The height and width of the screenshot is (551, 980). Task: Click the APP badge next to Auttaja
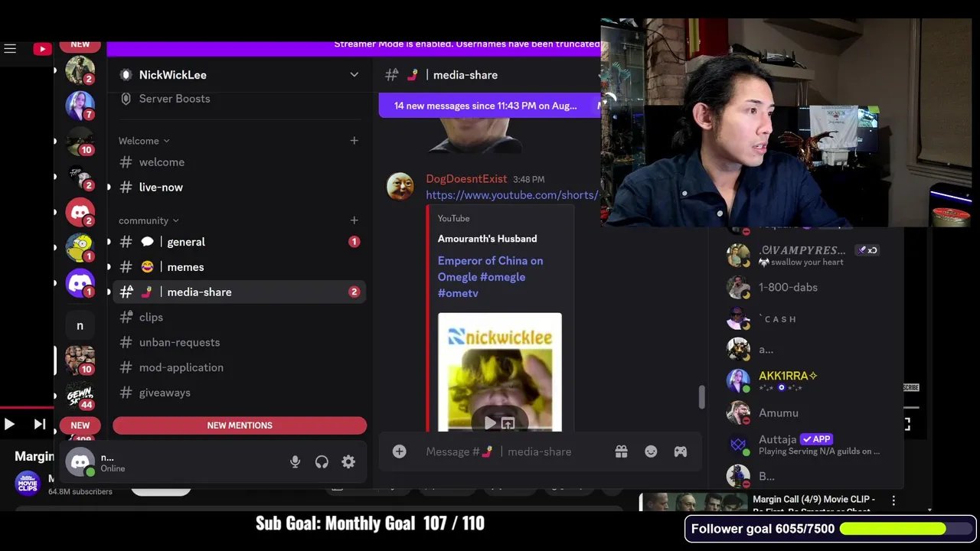tap(816, 439)
